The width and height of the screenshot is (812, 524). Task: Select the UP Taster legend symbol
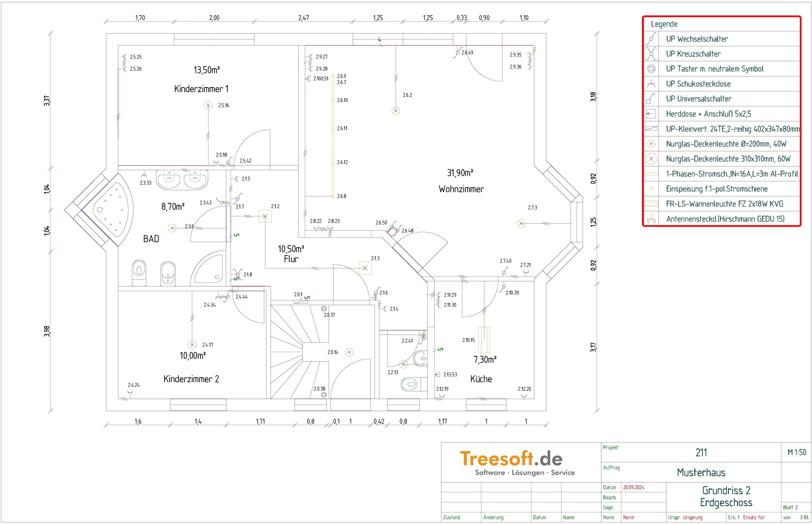point(651,69)
